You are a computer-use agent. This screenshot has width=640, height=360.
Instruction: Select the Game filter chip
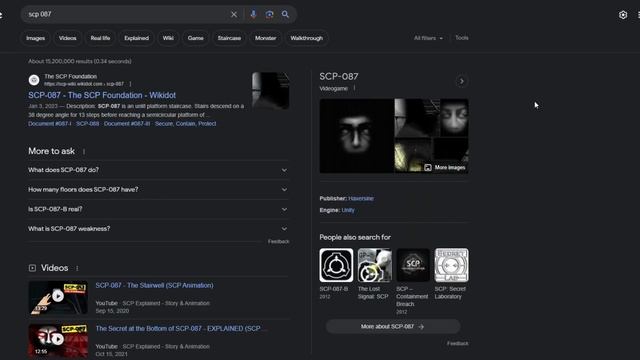196,38
